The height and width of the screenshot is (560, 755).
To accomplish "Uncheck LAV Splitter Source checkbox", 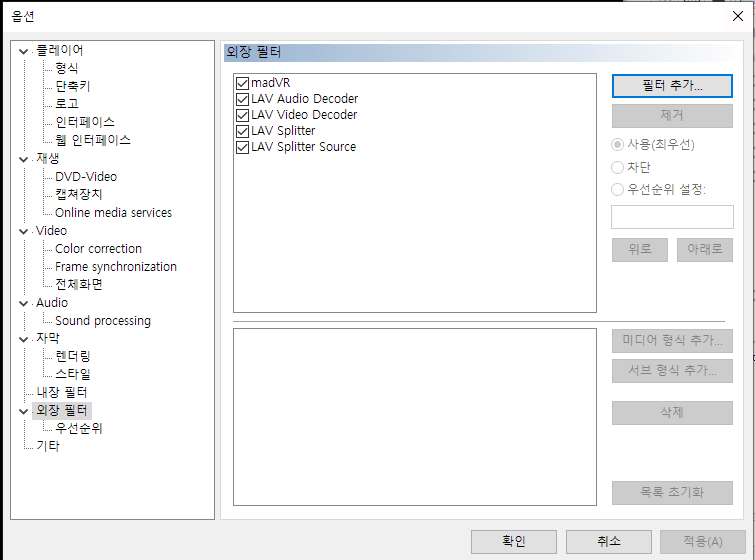I will [242, 147].
